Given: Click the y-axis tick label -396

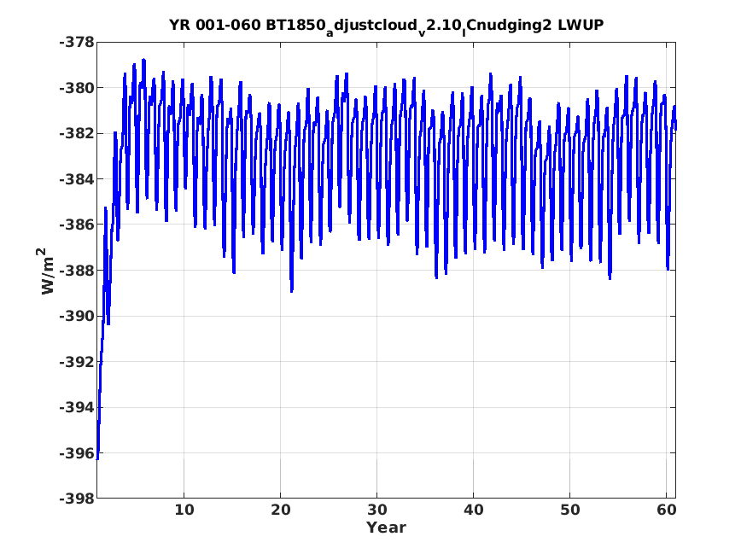Looking at the screenshot, I should (77, 453).
